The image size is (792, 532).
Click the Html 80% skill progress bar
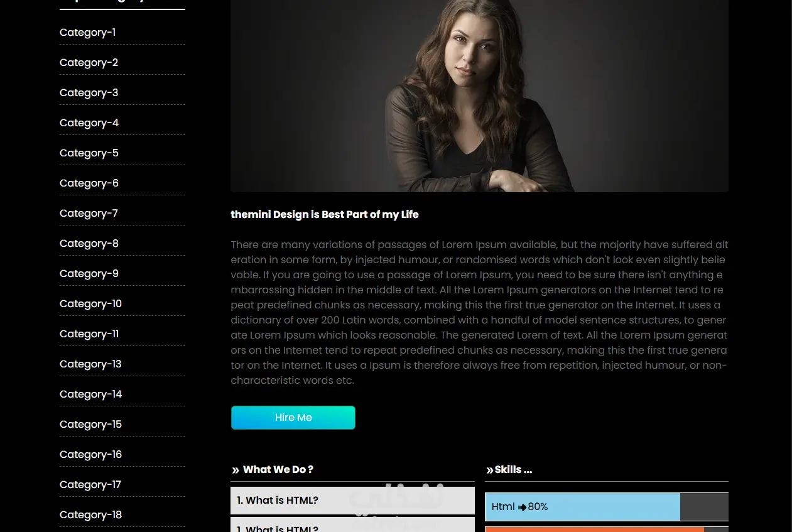607,507
